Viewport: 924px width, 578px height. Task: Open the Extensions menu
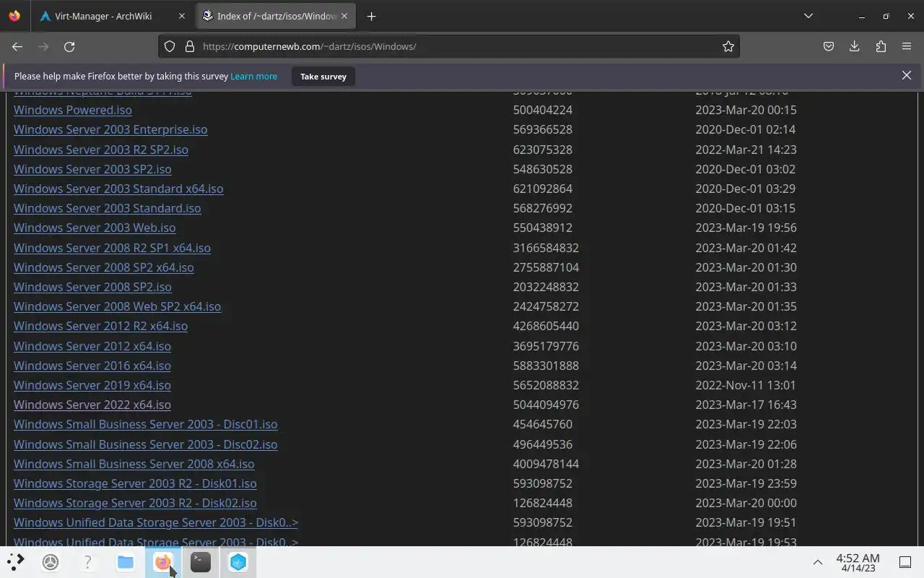click(881, 46)
